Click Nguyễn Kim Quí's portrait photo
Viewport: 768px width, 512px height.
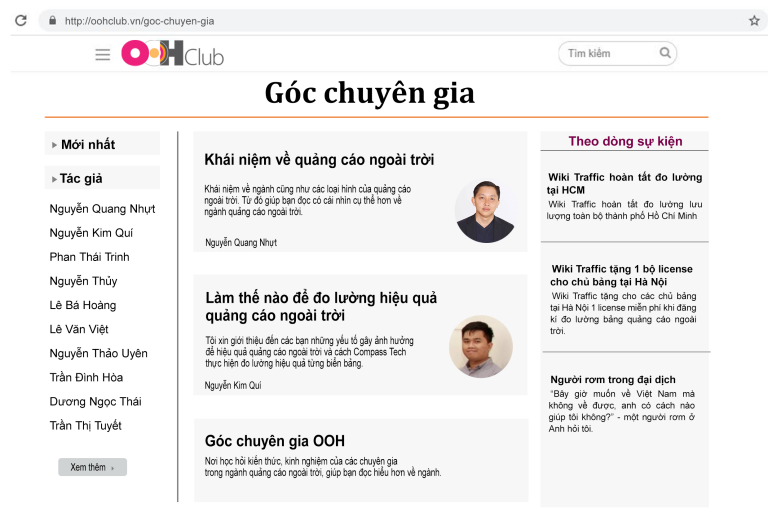click(480, 346)
